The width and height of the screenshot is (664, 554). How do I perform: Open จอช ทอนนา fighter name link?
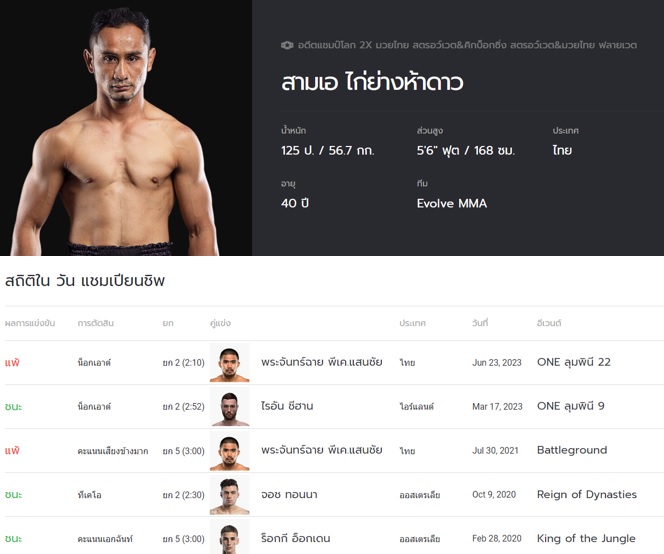[289, 494]
